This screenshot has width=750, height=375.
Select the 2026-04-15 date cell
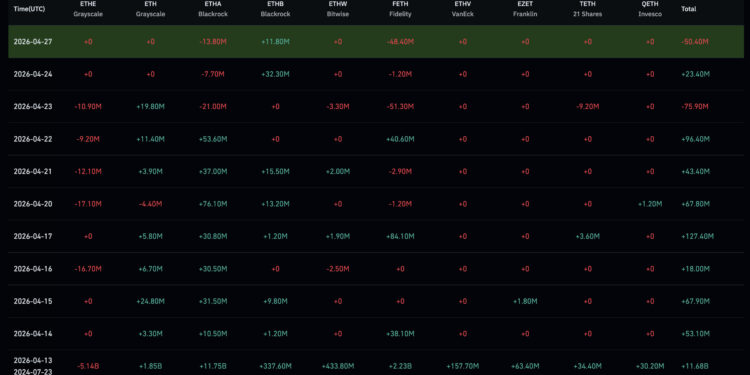[33, 301]
